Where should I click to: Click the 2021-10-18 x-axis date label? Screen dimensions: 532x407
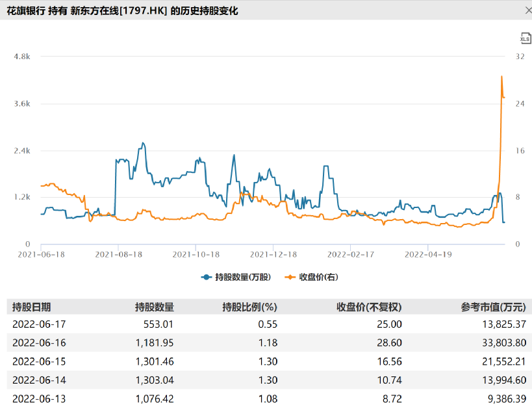pos(196,254)
